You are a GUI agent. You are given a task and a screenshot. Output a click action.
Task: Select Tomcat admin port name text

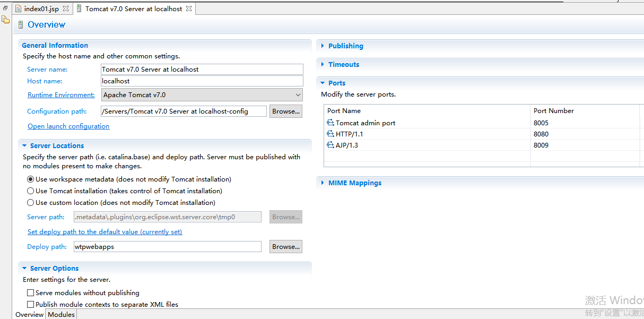(x=365, y=123)
